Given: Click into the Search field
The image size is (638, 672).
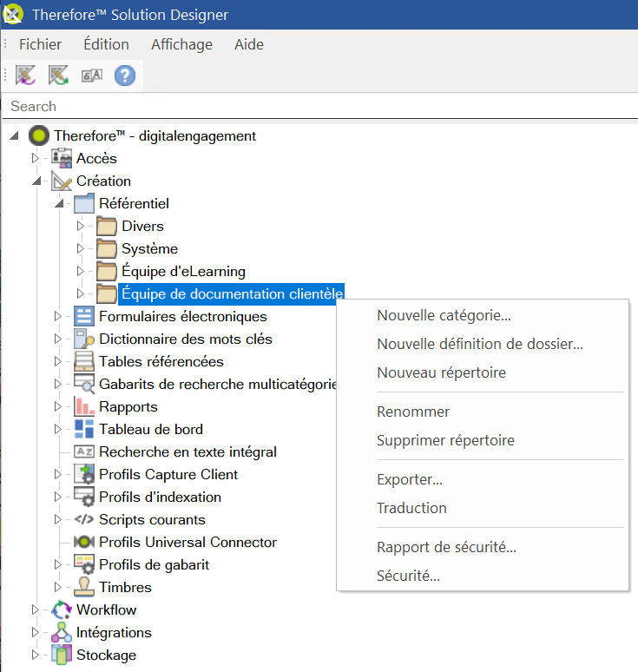Looking at the screenshot, I should tap(320, 106).
